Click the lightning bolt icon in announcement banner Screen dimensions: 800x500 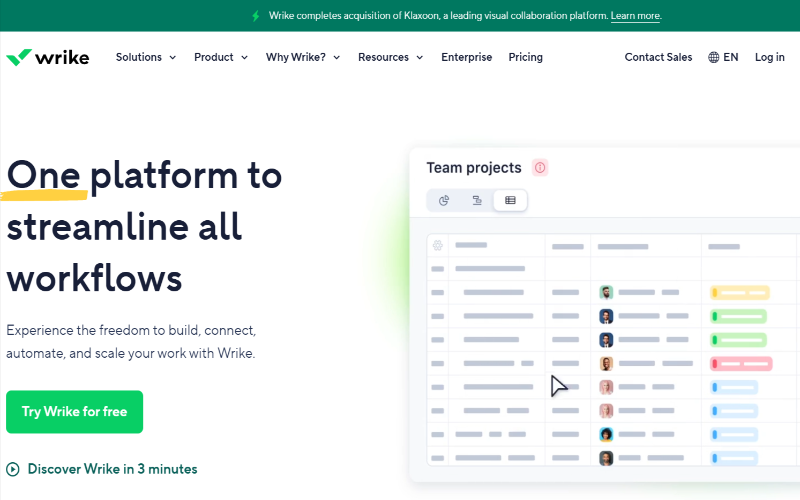(x=256, y=16)
